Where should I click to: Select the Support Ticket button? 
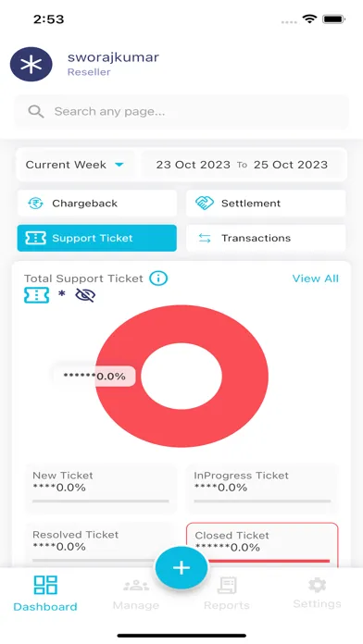click(97, 238)
